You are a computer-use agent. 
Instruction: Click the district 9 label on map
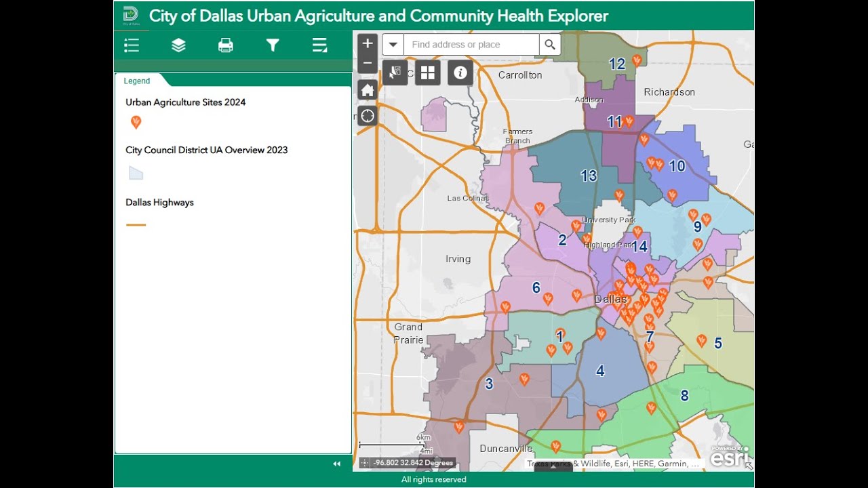[x=697, y=227]
